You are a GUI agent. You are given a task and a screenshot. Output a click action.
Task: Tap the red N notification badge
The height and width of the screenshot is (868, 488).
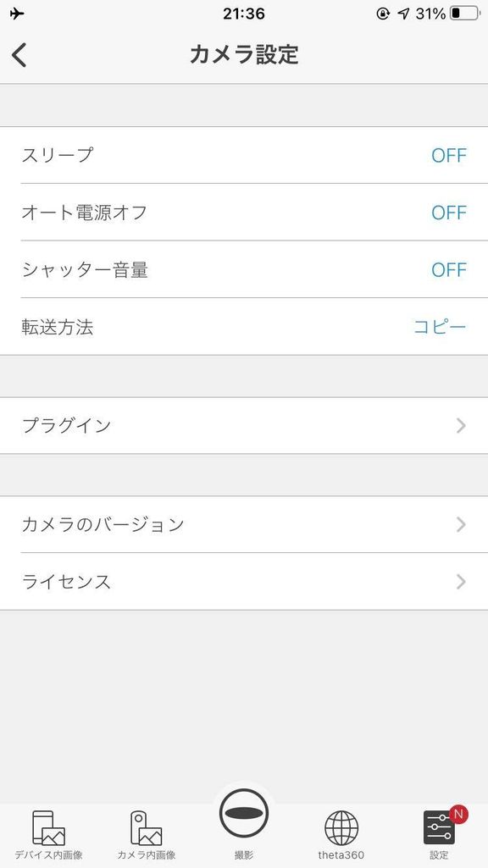pos(458,815)
